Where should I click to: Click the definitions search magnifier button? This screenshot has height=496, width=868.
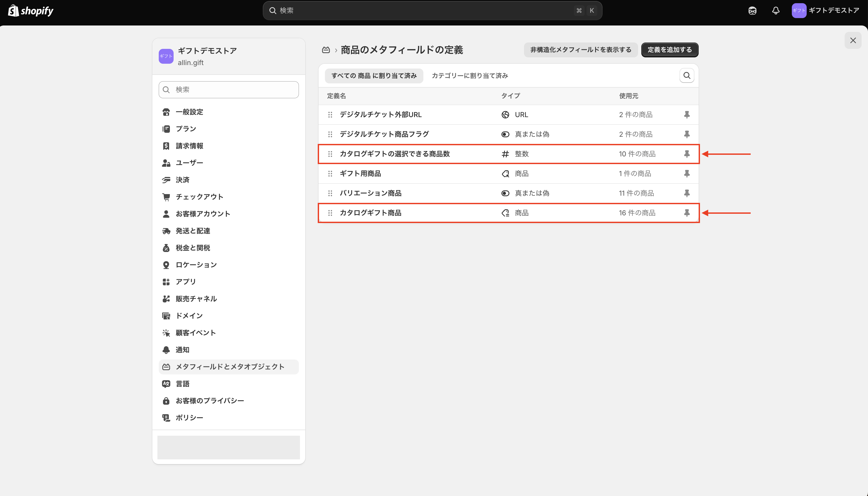coord(686,76)
